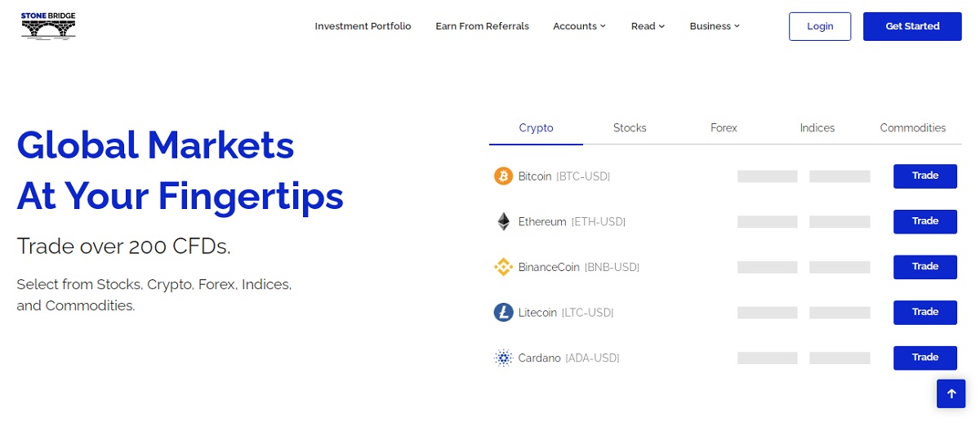980x427 pixels.
Task: Show the Commodities tab
Action: (913, 128)
